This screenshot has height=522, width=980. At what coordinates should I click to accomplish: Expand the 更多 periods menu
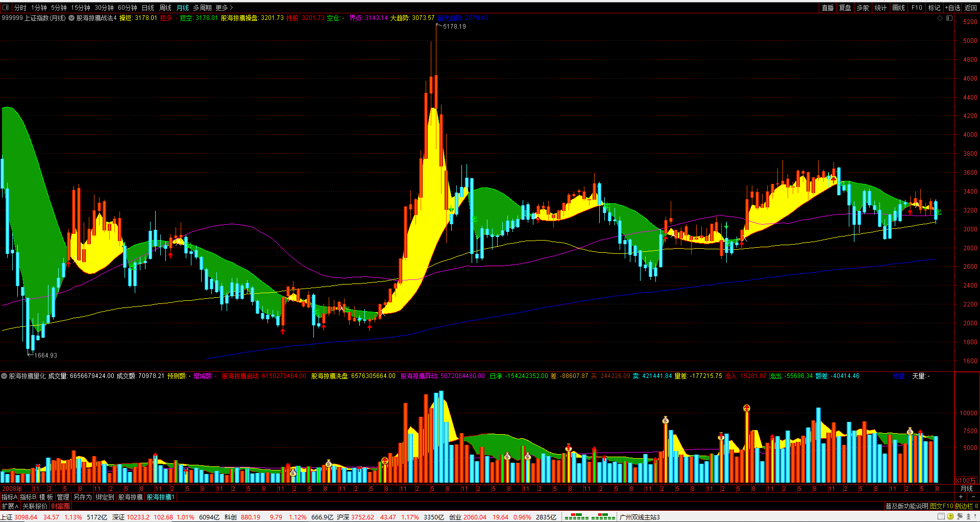coord(224,8)
